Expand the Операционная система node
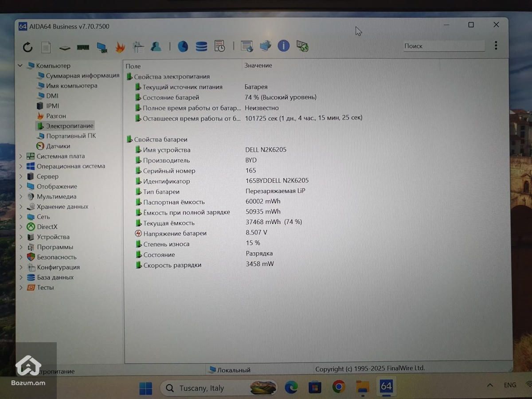Viewport: 532px width, 399px height. (x=20, y=166)
